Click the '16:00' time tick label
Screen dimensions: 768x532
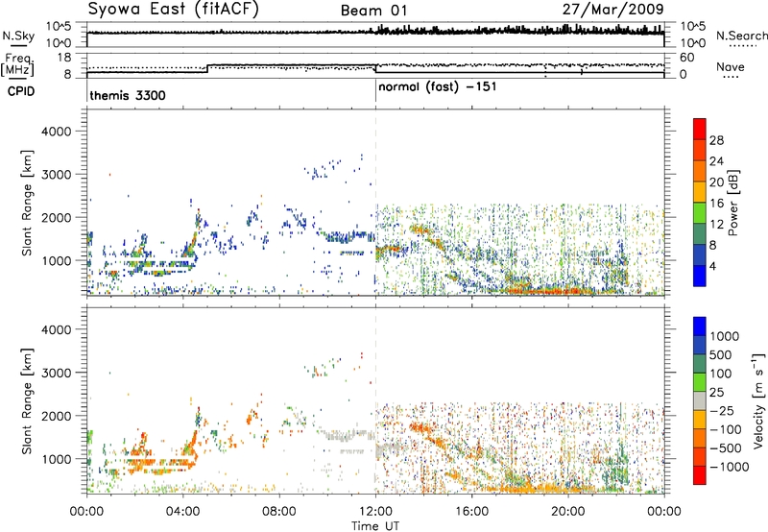point(471,511)
